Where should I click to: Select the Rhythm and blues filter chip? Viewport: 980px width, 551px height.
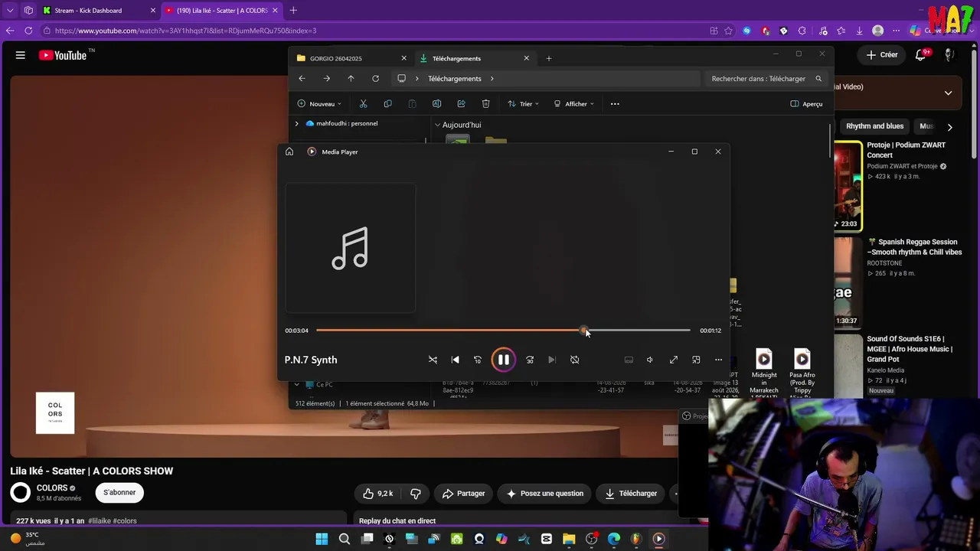(874, 126)
